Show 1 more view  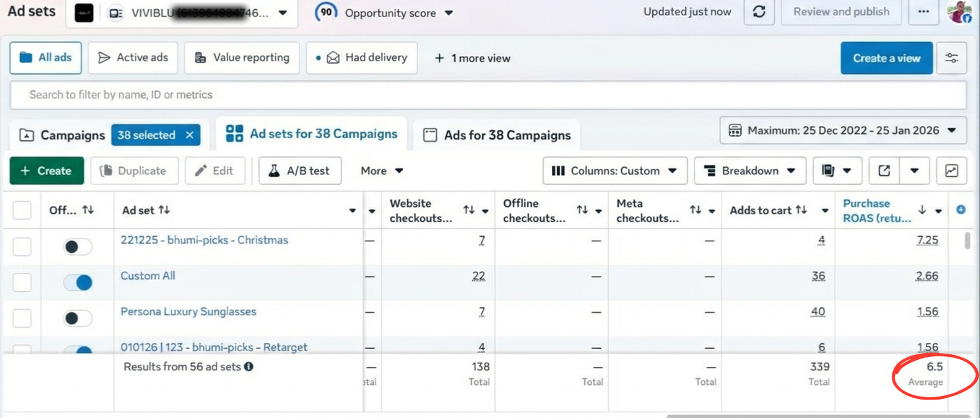click(472, 58)
